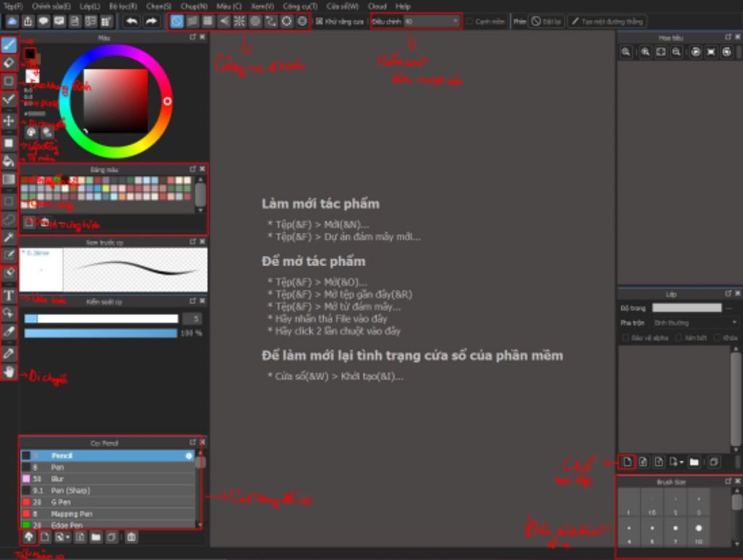Enable the radial snap guide

point(239,21)
